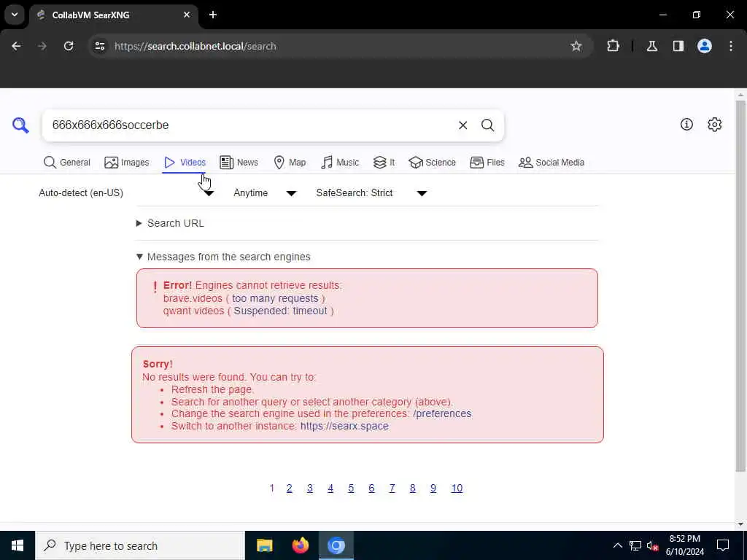Screen dimensions: 747x560
Task: Switch to the Map category
Action: [290, 163]
